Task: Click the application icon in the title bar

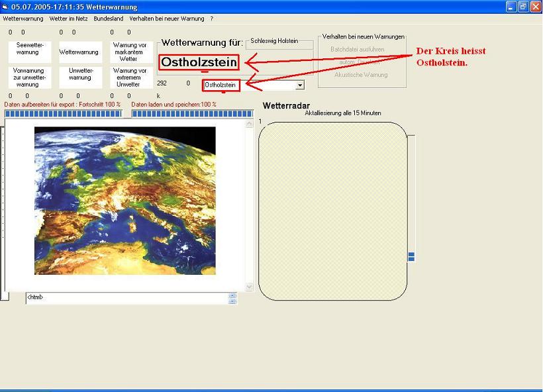Action: pyautogui.click(x=5, y=7)
